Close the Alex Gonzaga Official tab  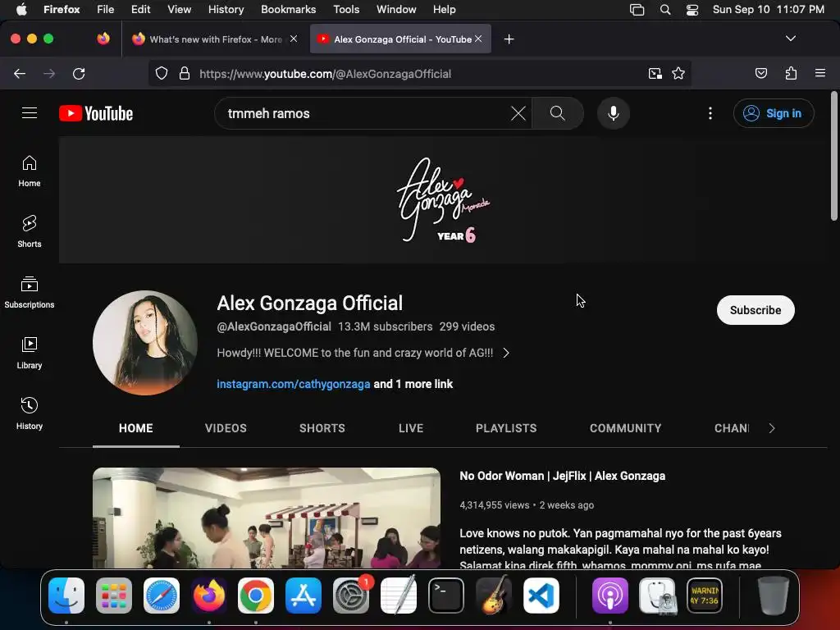click(x=478, y=39)
